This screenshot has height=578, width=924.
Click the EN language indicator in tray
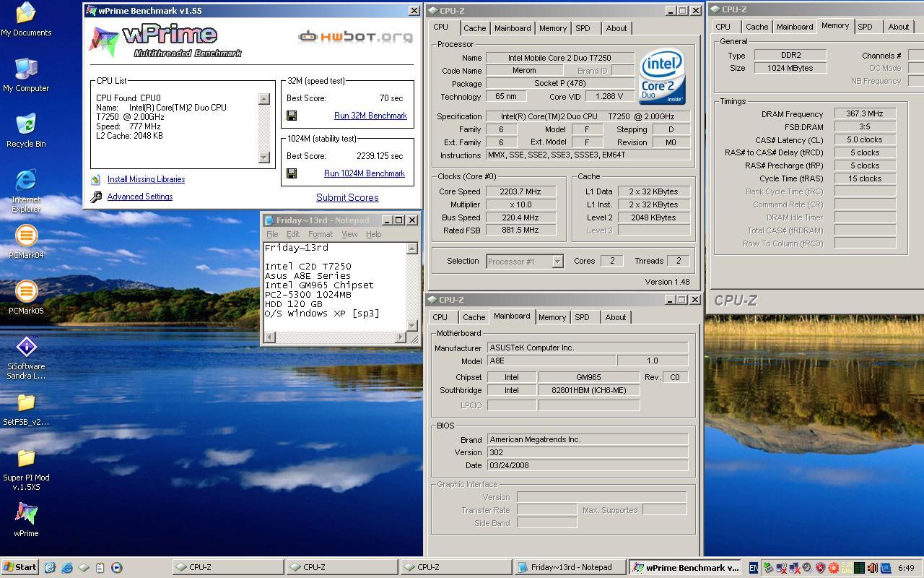(754, 568)
